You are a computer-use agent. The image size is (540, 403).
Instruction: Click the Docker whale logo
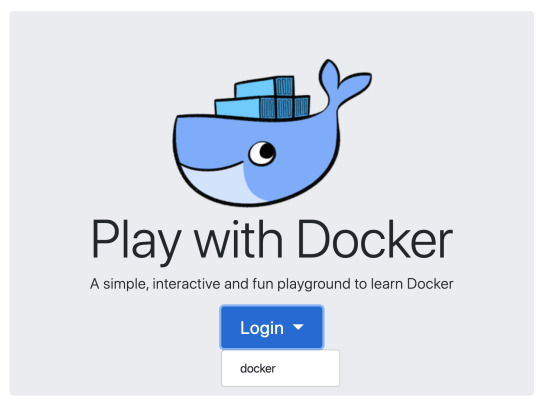[x=272, y=133]
